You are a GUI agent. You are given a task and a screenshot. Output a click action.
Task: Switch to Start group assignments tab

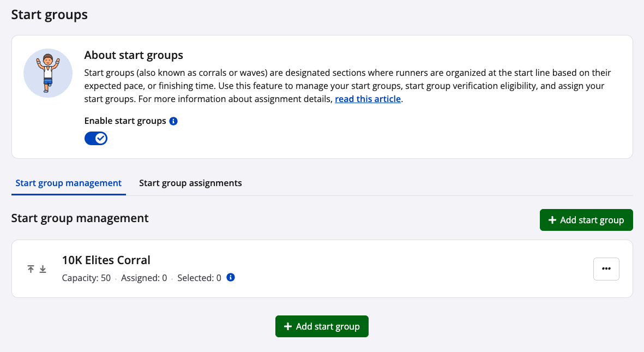pos(190,183)
